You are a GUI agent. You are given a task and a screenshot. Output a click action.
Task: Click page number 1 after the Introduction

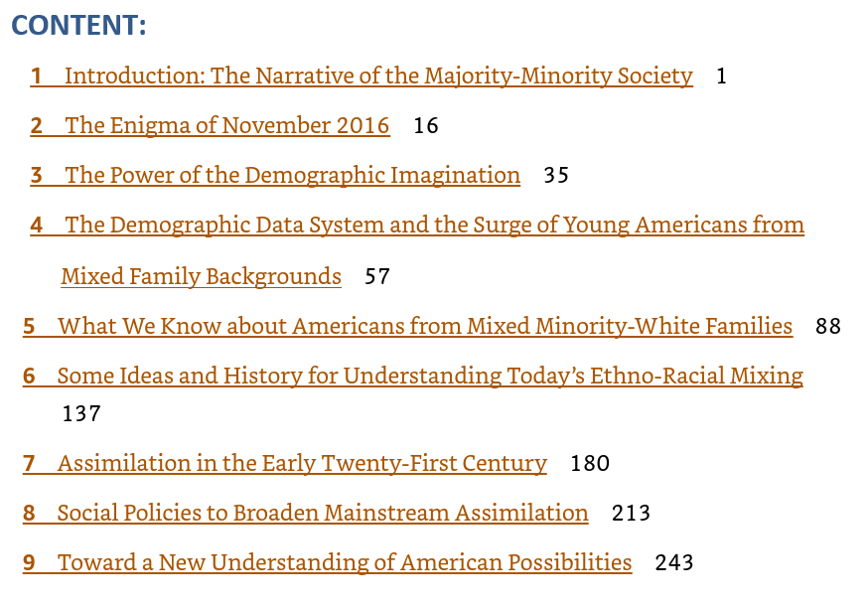(x=721, y=76)
